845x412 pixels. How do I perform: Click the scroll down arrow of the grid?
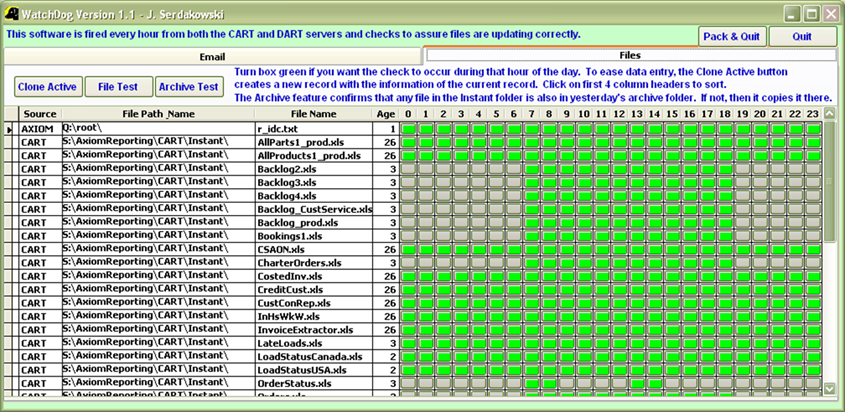click(829, 388)
